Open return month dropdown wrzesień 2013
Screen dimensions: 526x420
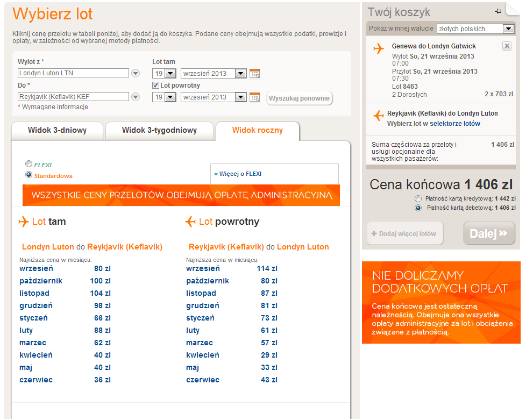pyautogui.click(x=214, y=97)
